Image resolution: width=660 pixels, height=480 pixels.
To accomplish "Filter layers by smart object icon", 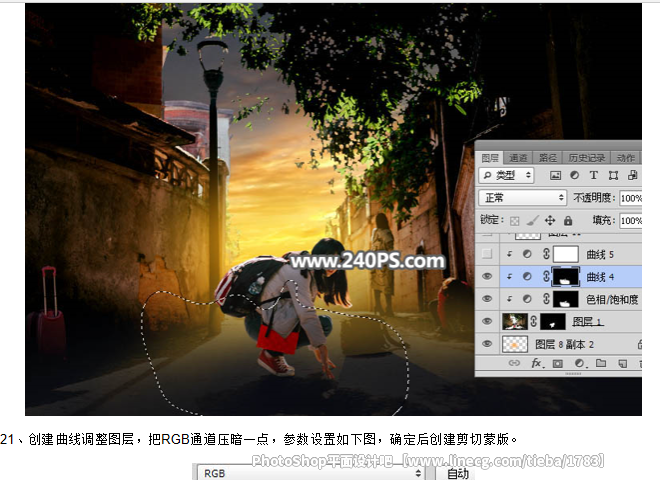I will pyautogui.click(x=632, y=175).
